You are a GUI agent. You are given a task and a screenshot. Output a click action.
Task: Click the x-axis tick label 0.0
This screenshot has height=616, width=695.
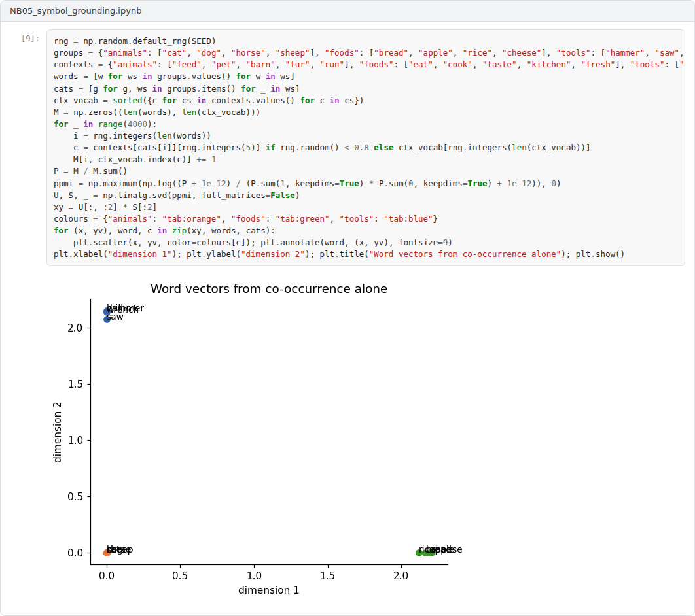107,575
